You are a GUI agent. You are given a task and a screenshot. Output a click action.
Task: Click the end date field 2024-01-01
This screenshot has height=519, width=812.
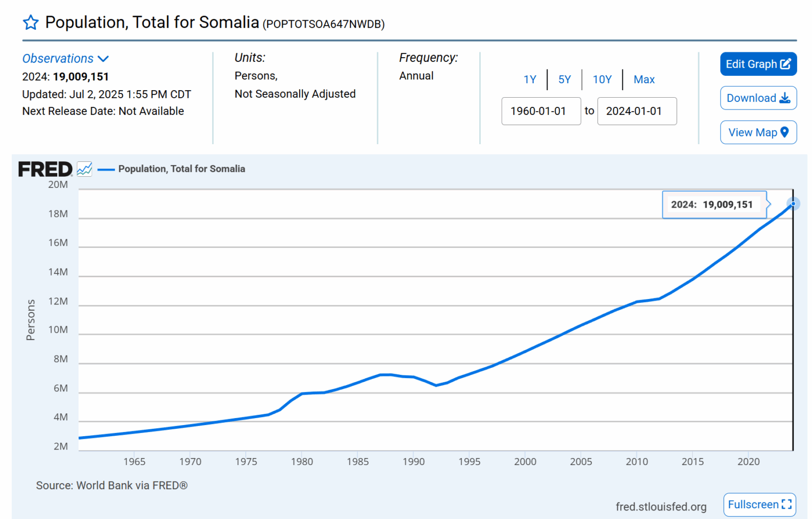pyautogui.click(x=637, y=111)
